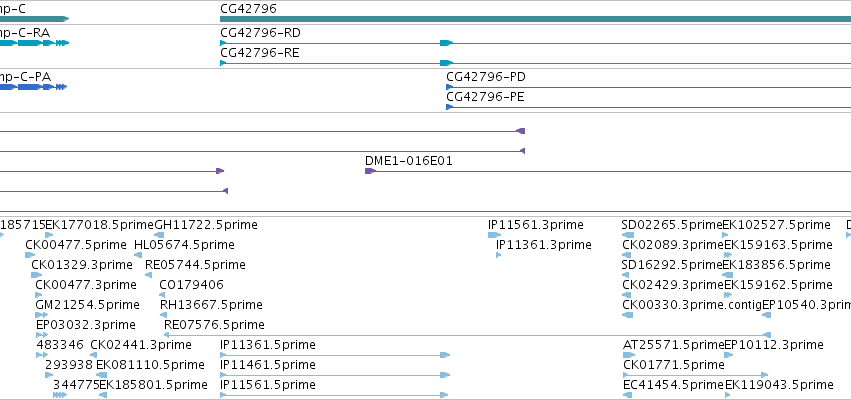
Task: Select the CG42796 gene label
Action: click(x=248, y=9)
